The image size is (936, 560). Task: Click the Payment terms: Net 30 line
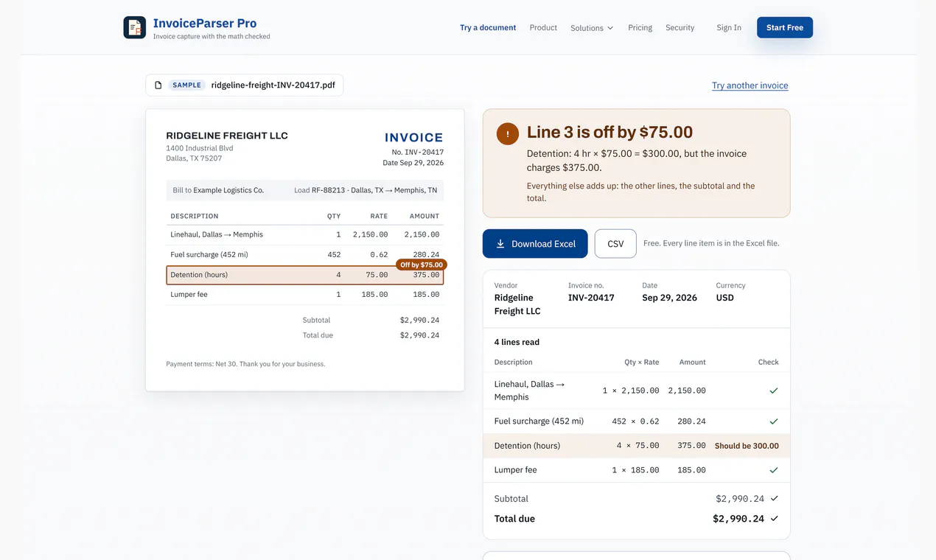[245, 364]
